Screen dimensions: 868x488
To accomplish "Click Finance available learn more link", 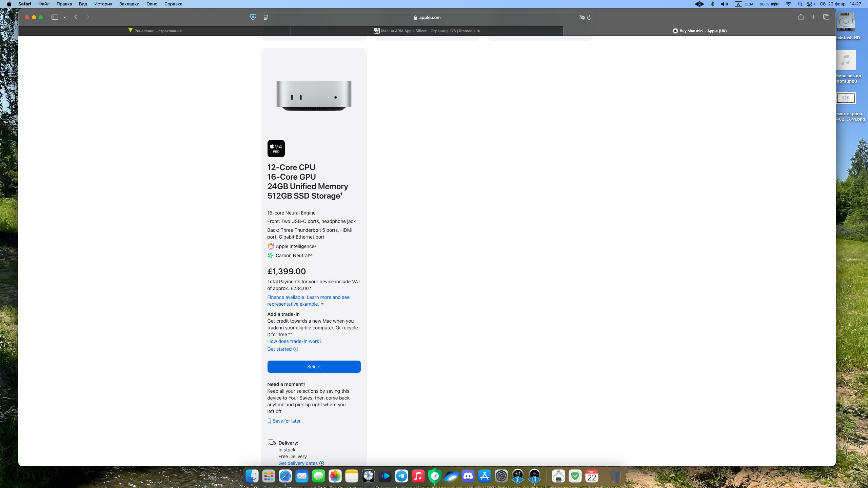I will click(308, 300).
